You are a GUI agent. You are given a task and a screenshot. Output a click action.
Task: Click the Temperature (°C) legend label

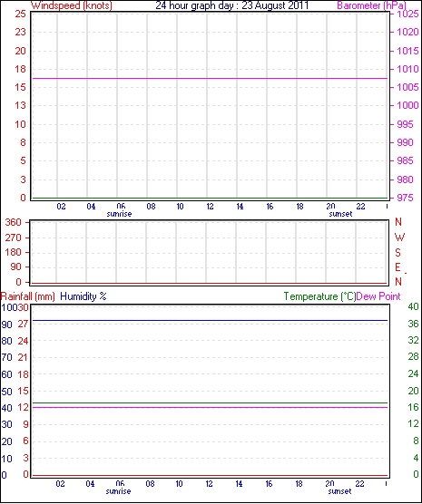(319, 296)
